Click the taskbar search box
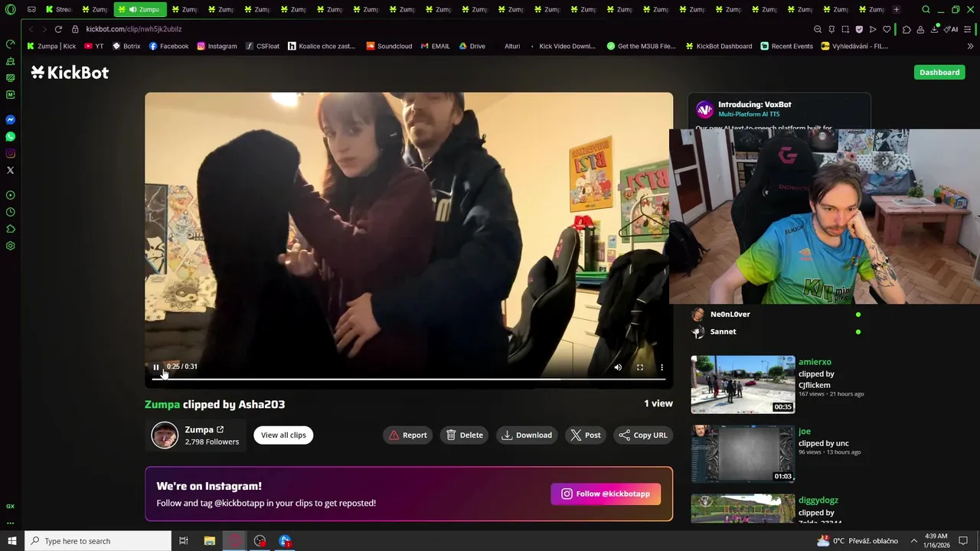Screen dimensions: 980x551 98,541
